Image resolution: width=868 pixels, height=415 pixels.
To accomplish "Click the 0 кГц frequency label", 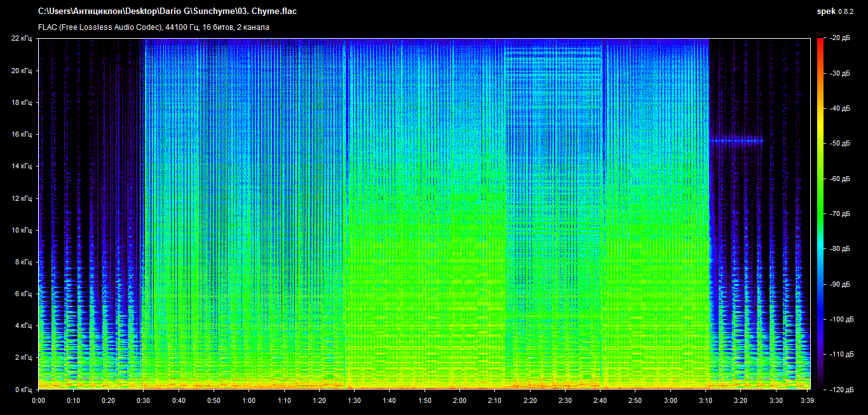I will 25,389.
